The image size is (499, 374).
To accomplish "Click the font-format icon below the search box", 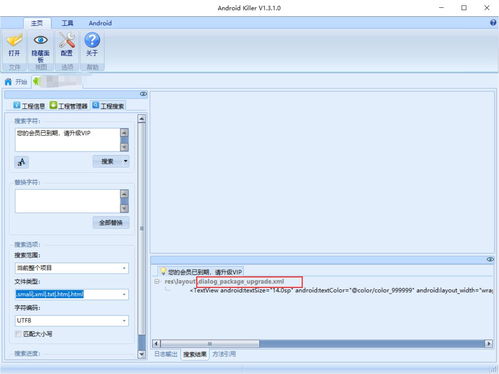I will click(22, 162).
